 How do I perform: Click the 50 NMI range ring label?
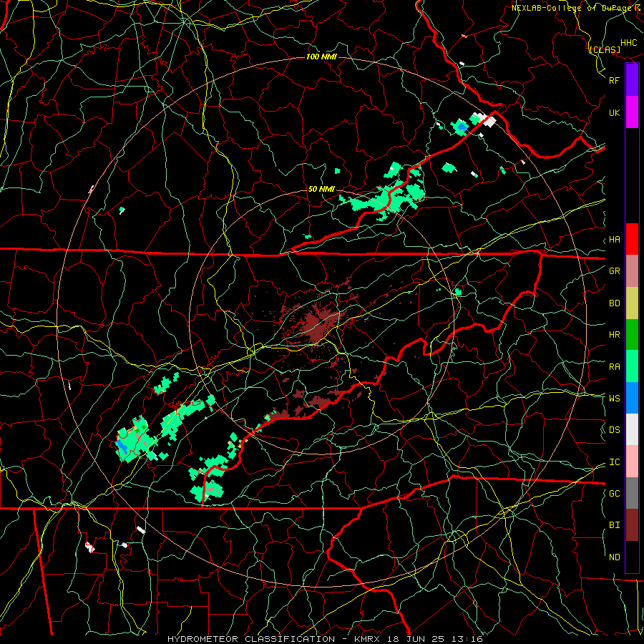point(321,189)
